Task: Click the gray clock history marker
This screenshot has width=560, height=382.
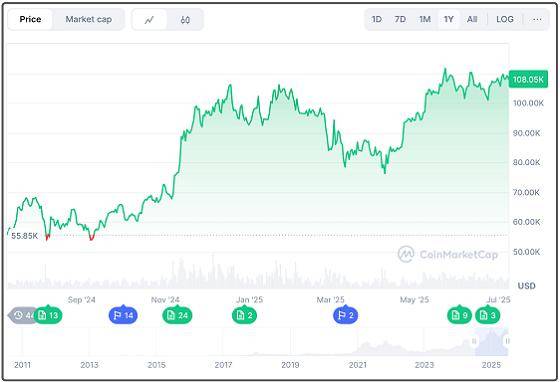Action: click(21, 315)
